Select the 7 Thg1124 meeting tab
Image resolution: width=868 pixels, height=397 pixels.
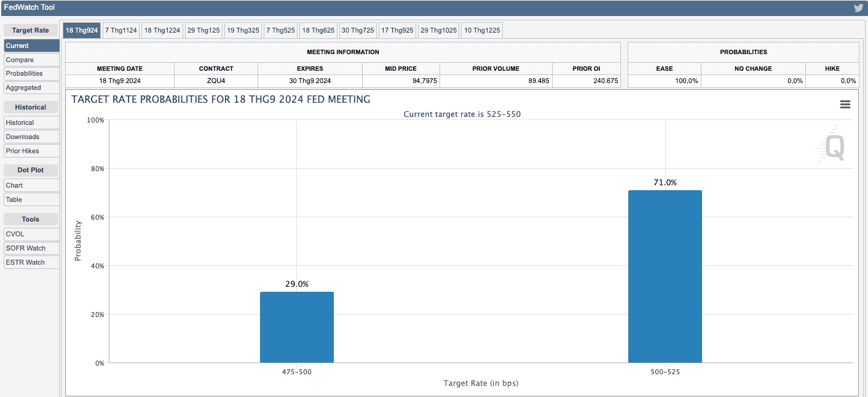[120, 30]
